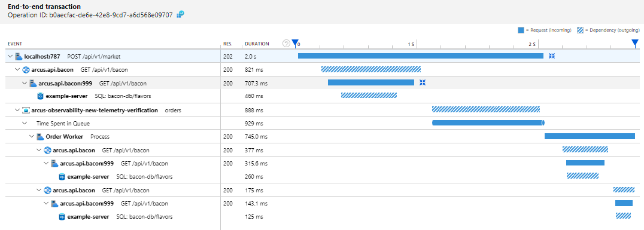This screenshot has height=230, width=644.
Task: Click the Order Worker server icon
Action: pos(40,137)
